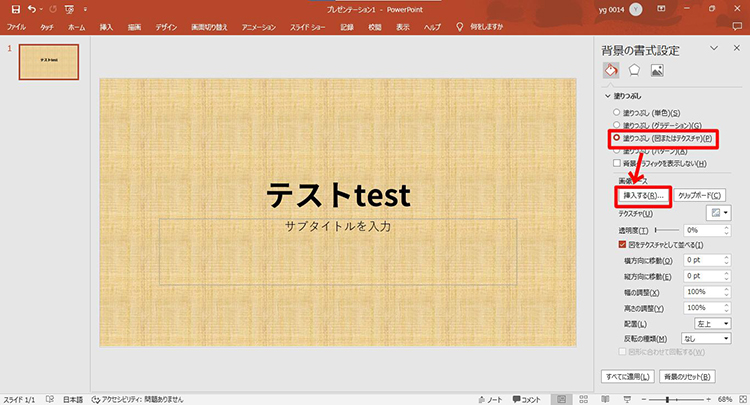Click the Save icon in quick access toolbar
The height and width of the screenshot is (405, 750).
(15, 8)
